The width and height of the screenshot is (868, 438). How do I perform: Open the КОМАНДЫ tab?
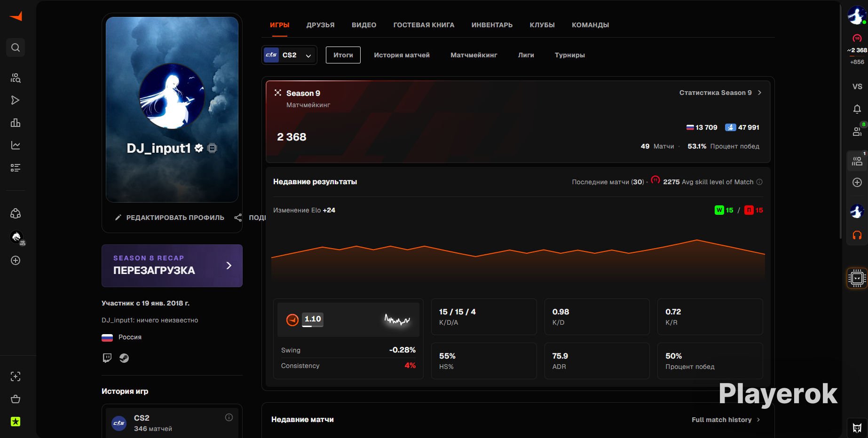[x=591, y=25]
